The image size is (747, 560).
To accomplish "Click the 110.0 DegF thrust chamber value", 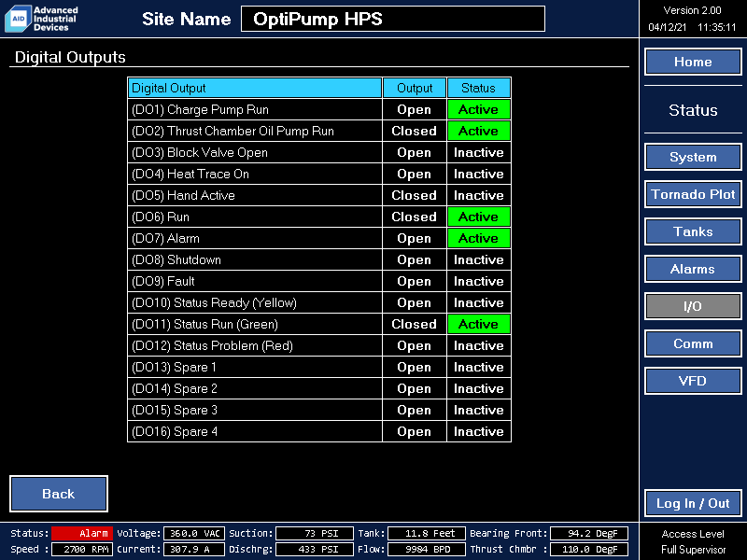I will [x=589, y=549].
